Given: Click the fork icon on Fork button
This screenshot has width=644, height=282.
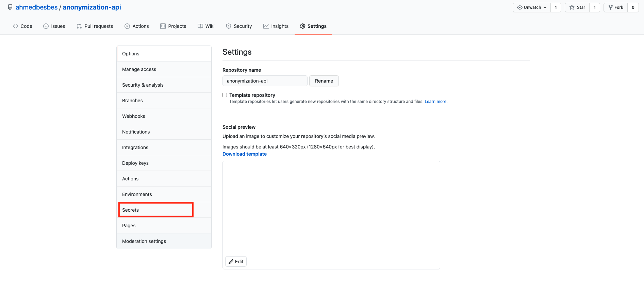Looking at the screenshot, I should click(611, 7).
